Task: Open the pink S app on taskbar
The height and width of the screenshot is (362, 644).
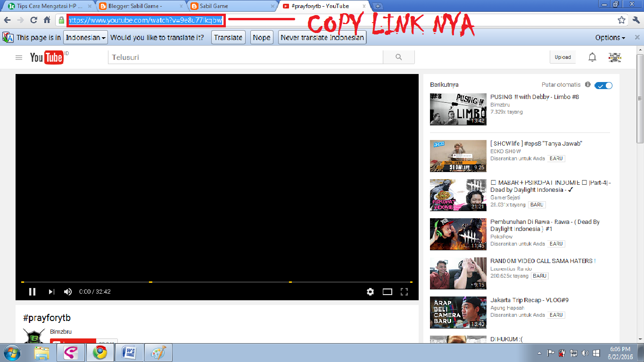Action: [71, 353]
